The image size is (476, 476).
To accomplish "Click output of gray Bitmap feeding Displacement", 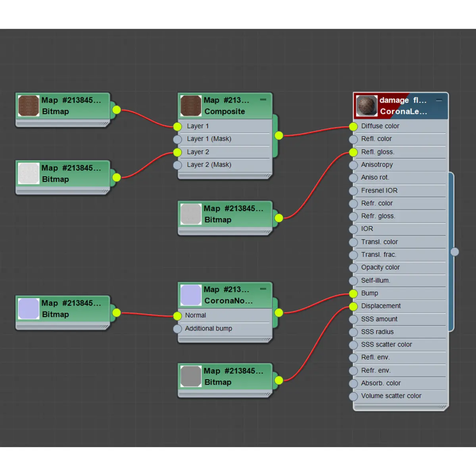I will coord(279,380).
